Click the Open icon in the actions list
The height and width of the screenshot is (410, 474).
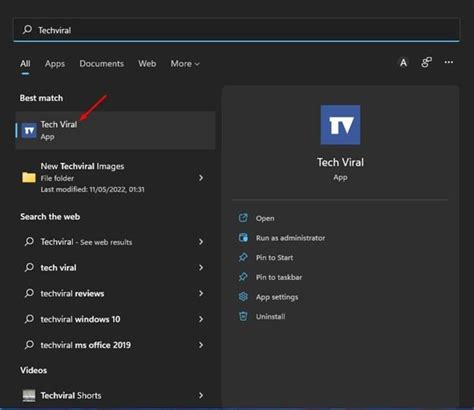point(243,218)
